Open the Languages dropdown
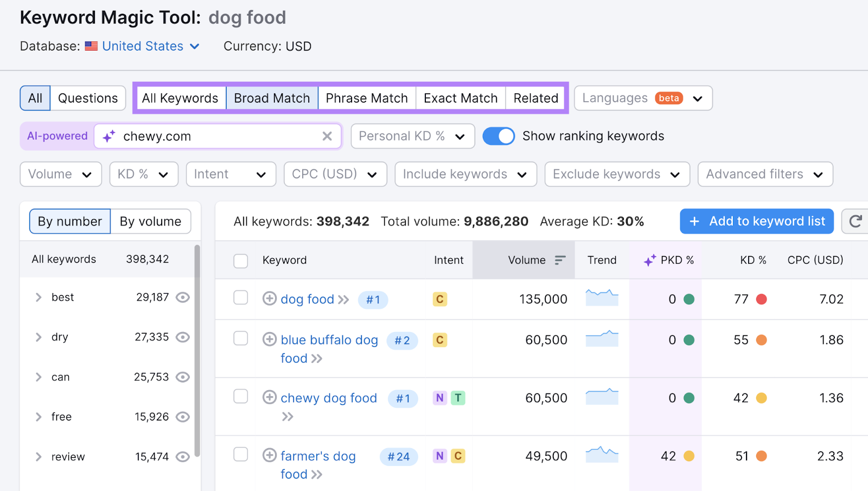The height and width of the screenshot is (491, 868). point(642,98)
